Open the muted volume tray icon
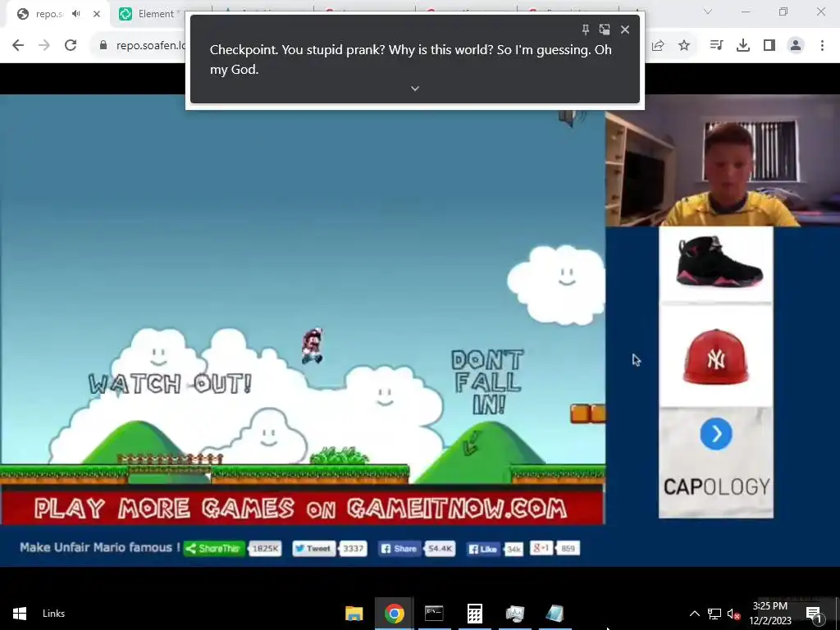Image resolution: width=840 pixels, height=630 pixels. [x=734, y=614]
